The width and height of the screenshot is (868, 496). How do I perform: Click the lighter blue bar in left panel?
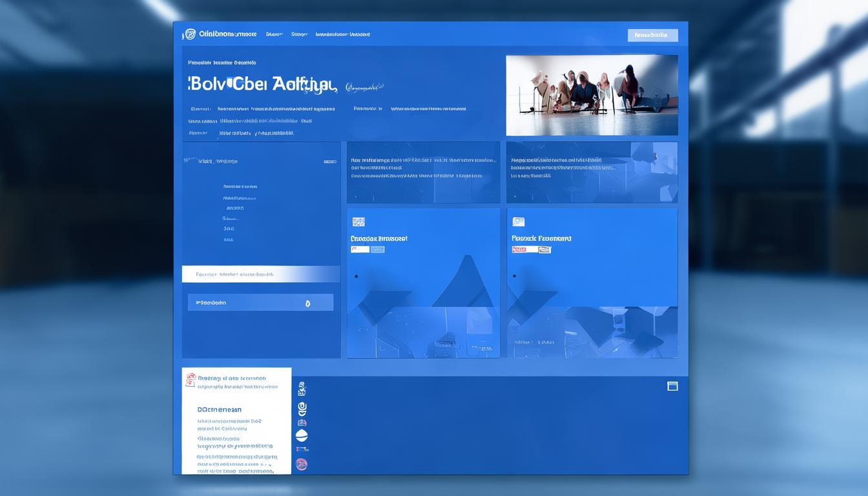point(260,302)
